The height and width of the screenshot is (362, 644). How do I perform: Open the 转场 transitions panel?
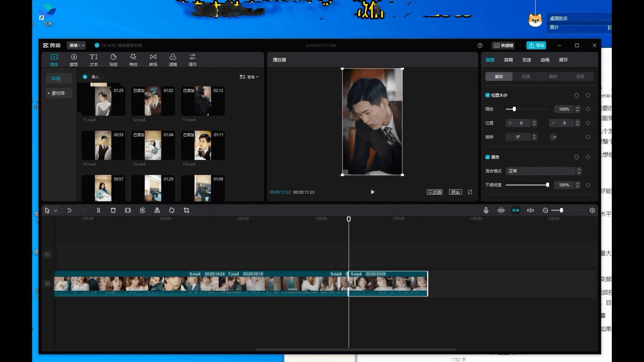(x=153, y=60)
